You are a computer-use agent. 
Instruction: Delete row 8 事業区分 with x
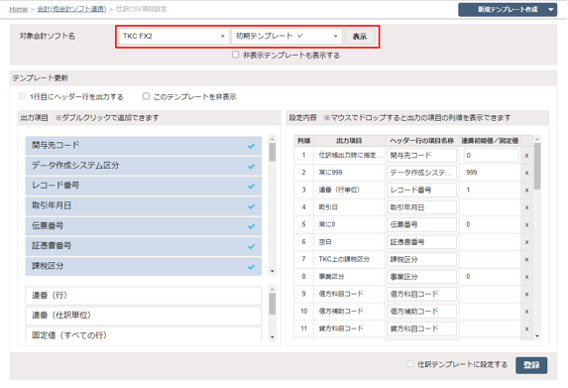(x=527, y=277)
